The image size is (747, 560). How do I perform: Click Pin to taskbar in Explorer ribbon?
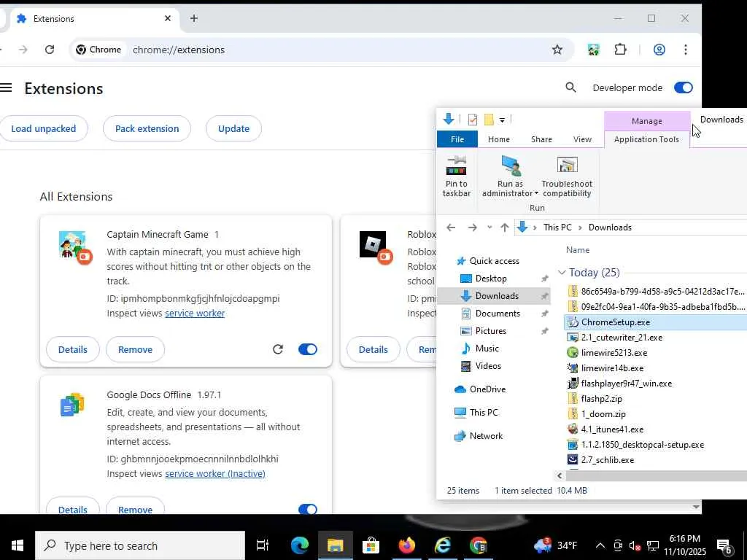click(457, 176)
